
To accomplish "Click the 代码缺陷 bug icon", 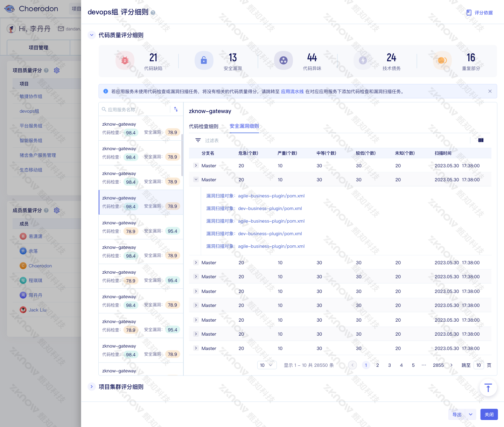I will [x=125, y=61].
